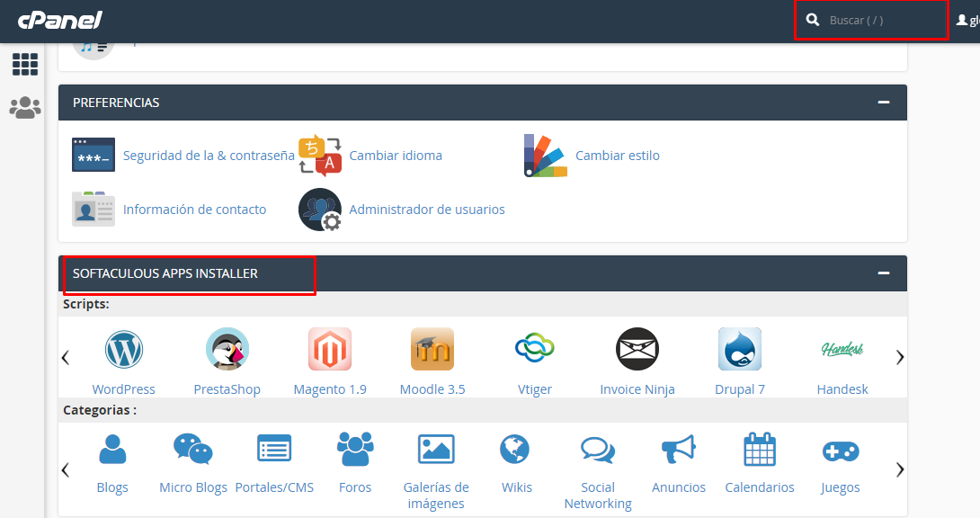Click the Moodle 3.5 text label
This screenshot has height=518, width=980.
432,389
